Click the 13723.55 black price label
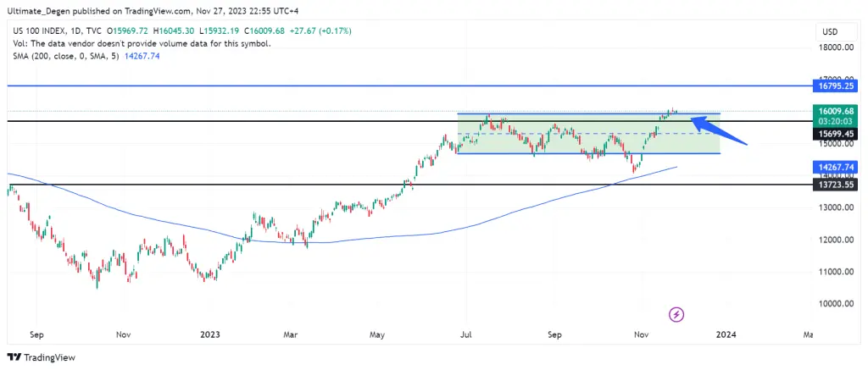This screenshot has width=868, height=370. [835, 185]
